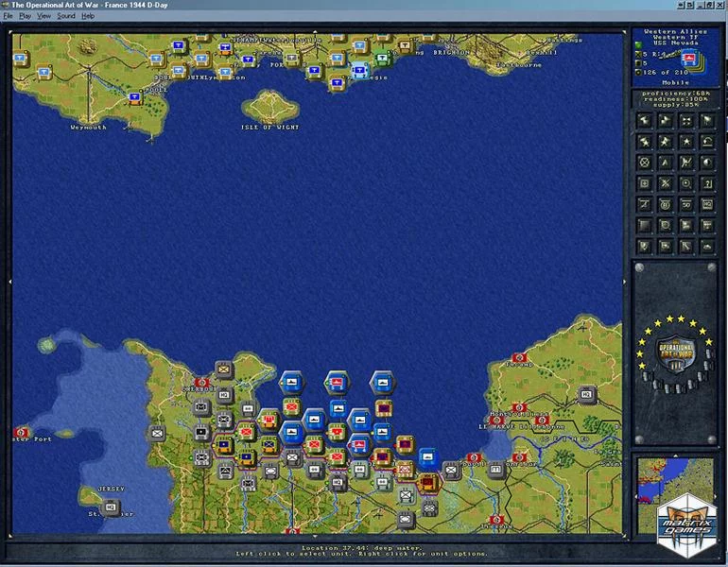Click the circled X icon

pos(645,163)
